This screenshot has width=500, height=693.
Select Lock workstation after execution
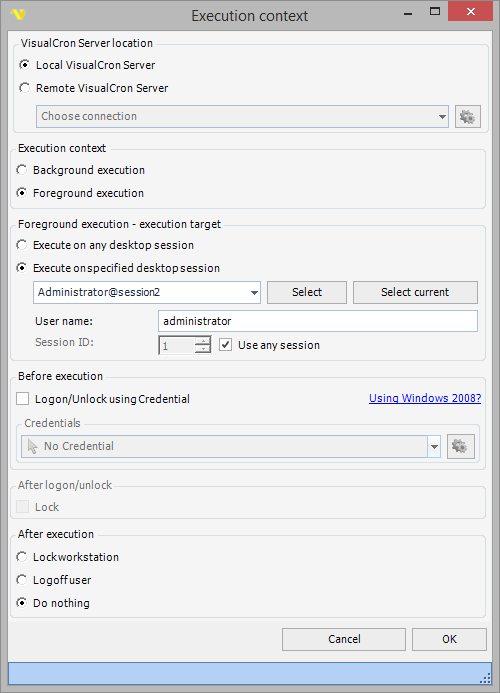(x=68, y=557)
